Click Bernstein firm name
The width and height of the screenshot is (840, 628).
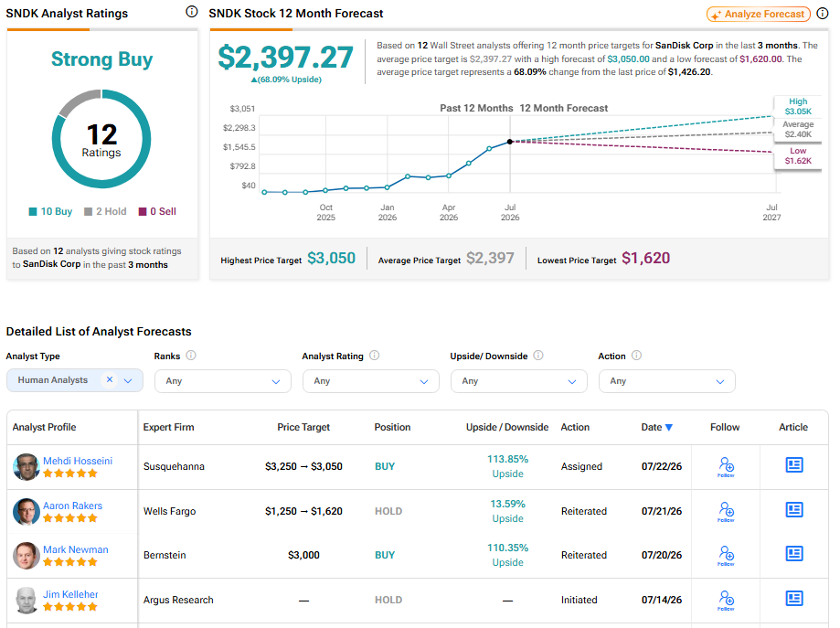(165, 556)
